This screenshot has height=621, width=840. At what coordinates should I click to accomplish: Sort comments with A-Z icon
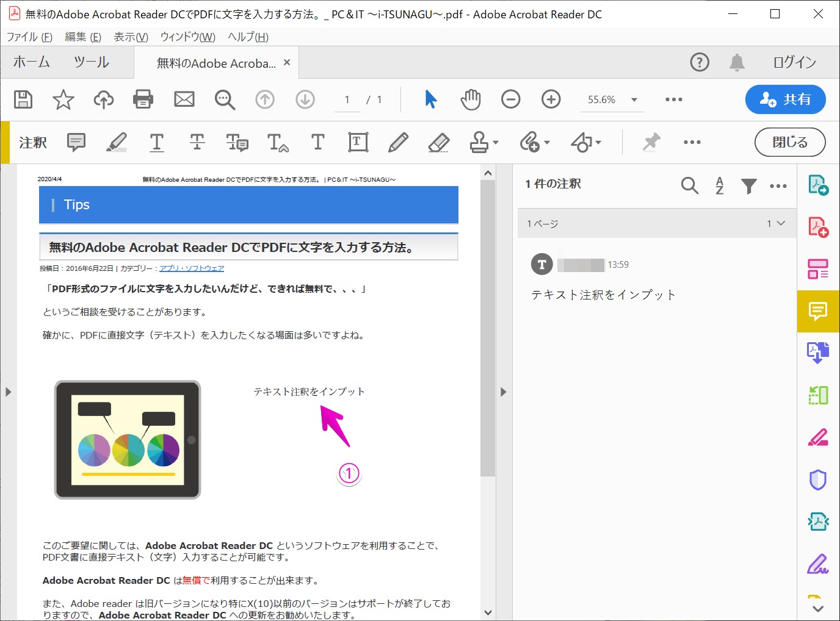pos(720,185)
